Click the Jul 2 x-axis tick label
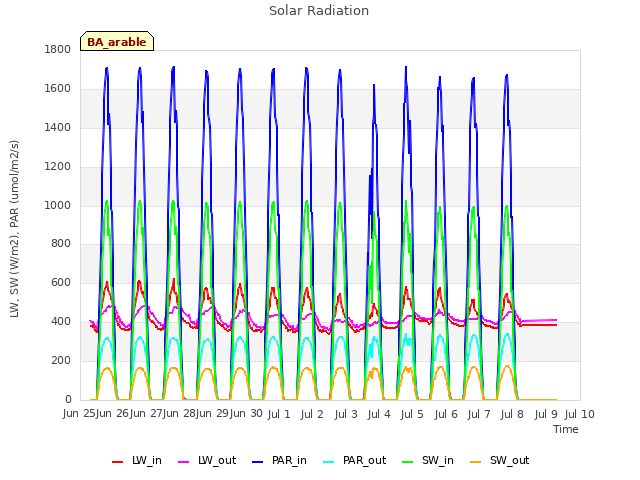The height and width of the screenshot is (480, 640). click(312, 414)
